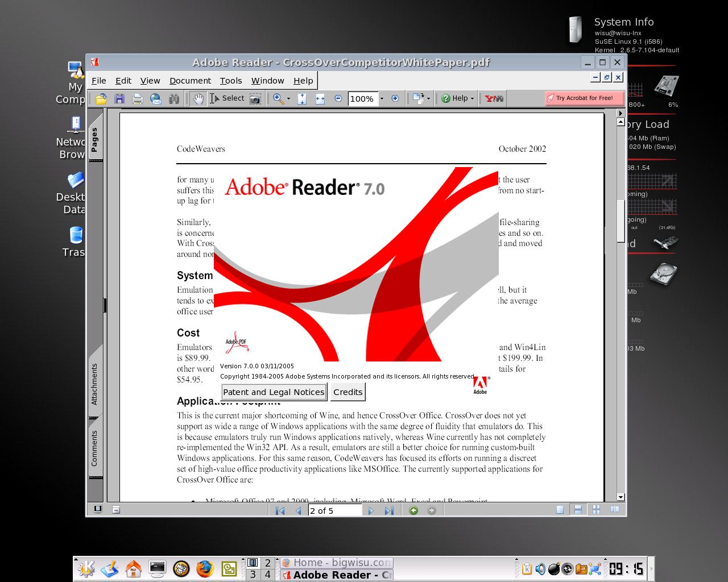Launch Home folder from panel
This screenshot has width=728, height=582.
[133, 568]
